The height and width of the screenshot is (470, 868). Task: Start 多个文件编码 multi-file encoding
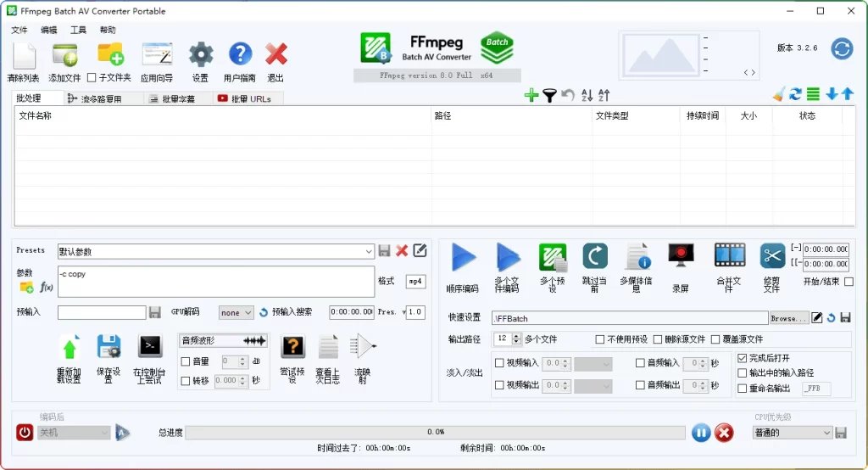point(507,257)
